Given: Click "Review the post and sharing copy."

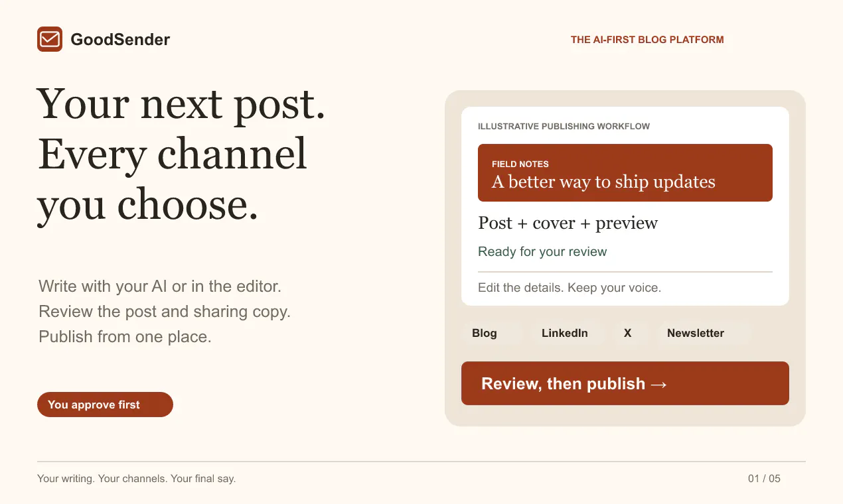Looking at the screenshot, I should [165, 311].
